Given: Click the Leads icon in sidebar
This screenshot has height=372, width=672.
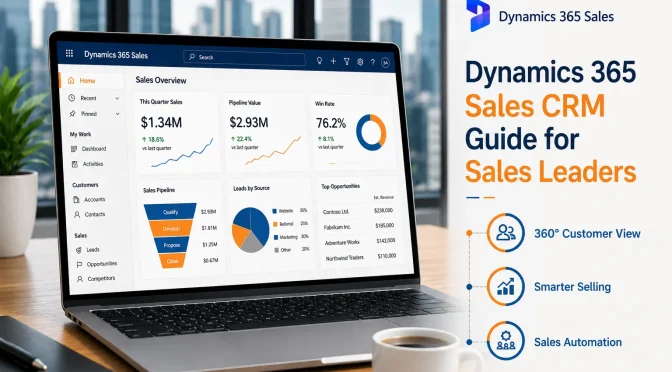Looking at the screenshot, I should point(78,250).
